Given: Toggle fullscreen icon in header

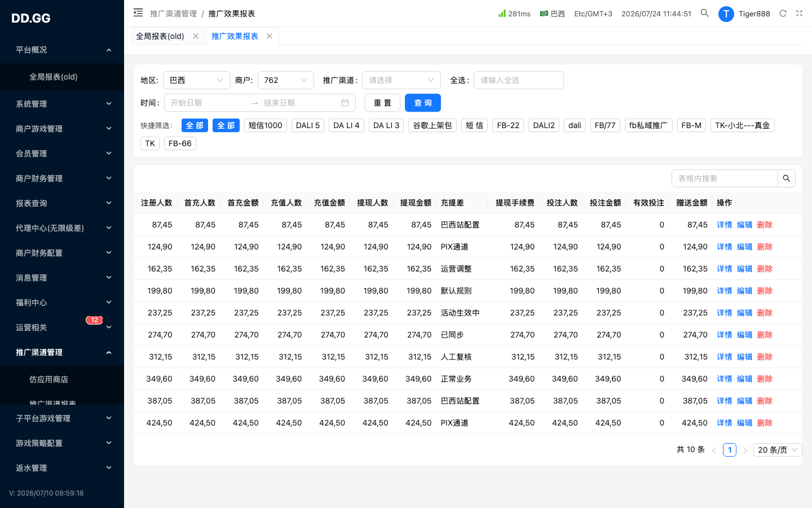Looking at the screenshot, I should (x=799, y=14).
